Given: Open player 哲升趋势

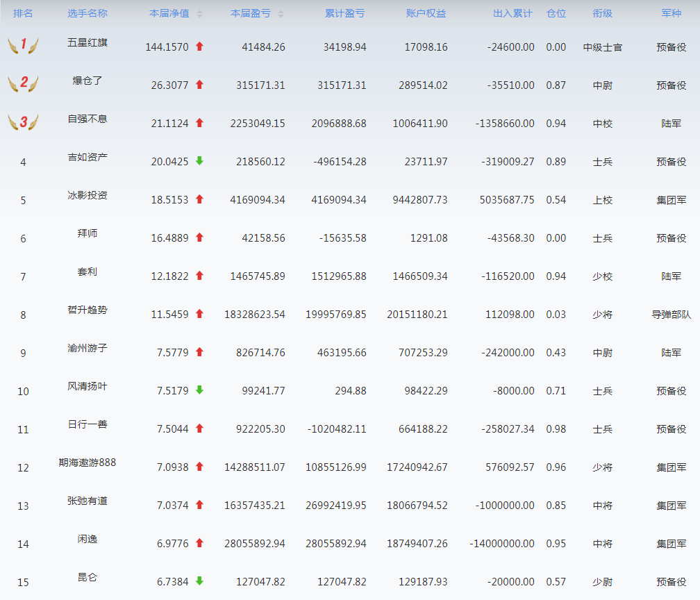Looking at the screenshot, I should tap(87, 310).
